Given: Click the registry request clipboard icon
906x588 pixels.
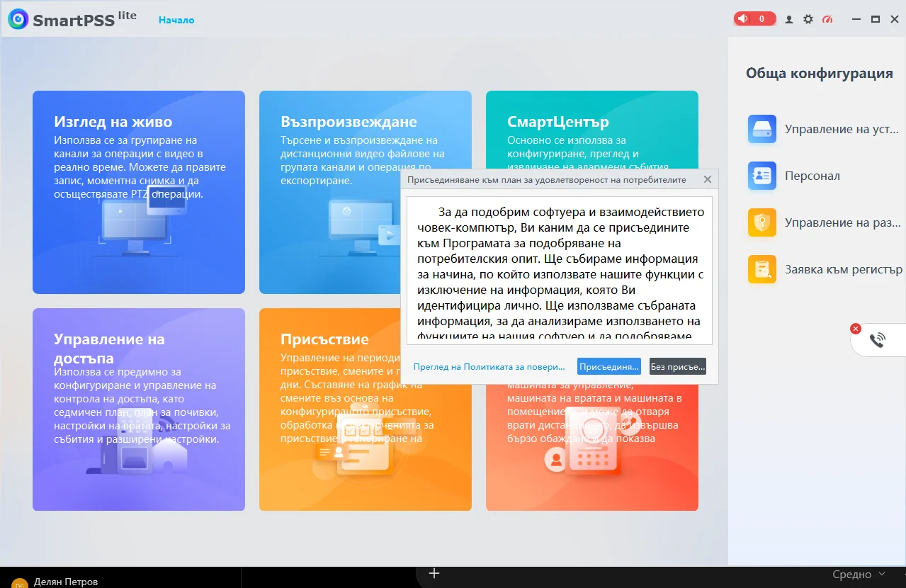Looking at the screenshot, I should click(762, 269).
